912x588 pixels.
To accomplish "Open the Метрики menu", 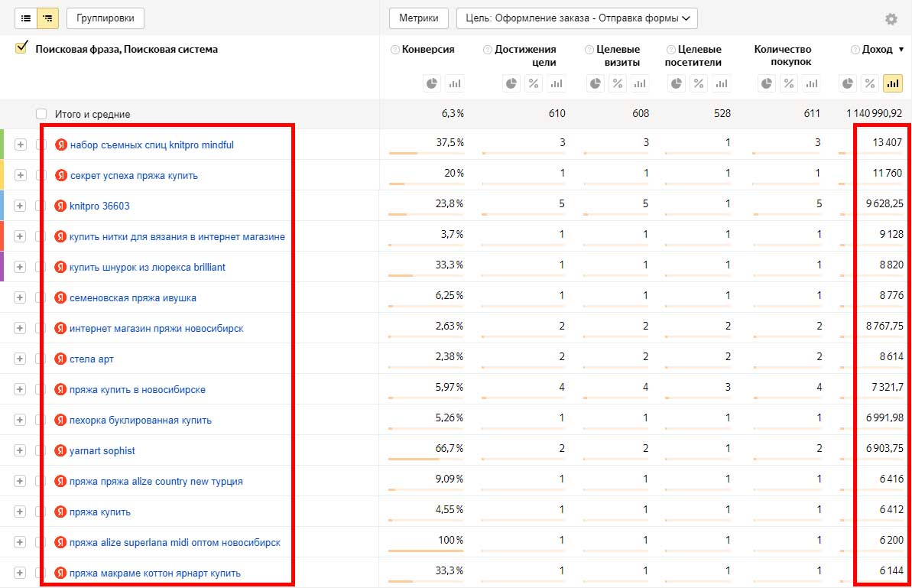I will [x=418, y=18].
